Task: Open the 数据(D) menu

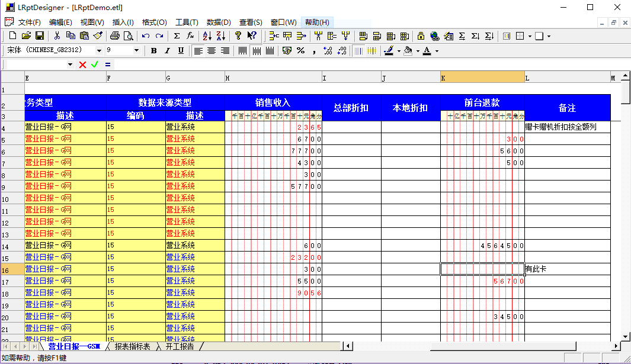Action: click(219, 22)
